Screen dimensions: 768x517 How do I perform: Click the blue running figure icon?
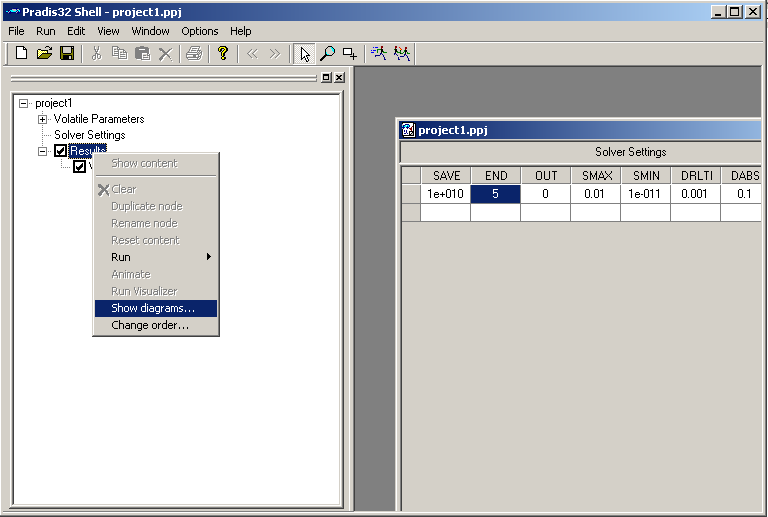tap(379, 53)
